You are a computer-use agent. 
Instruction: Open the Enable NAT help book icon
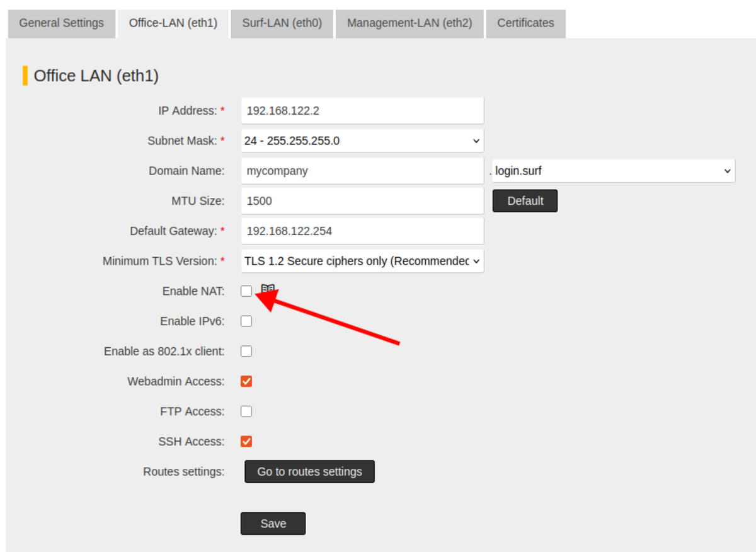(268, 289)
